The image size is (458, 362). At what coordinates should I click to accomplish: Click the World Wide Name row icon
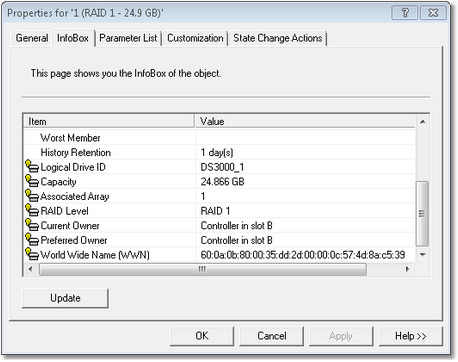coord(32,254)
